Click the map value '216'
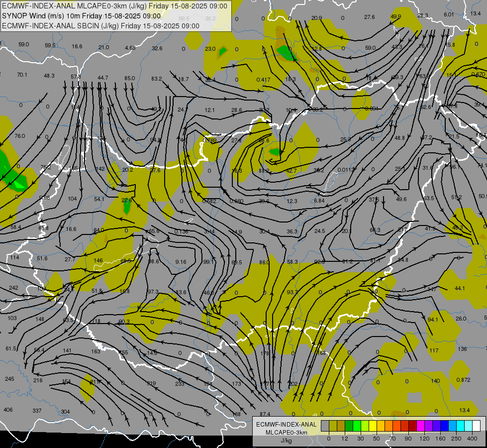 tap(38, 380)
